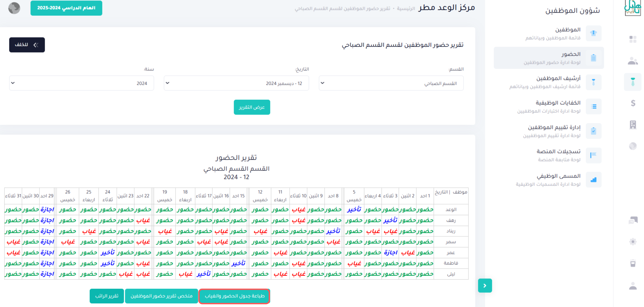Open الكفايات الوظيفية menu item
The width and height of the screenshot is (644, 307).
click(549, 106)
